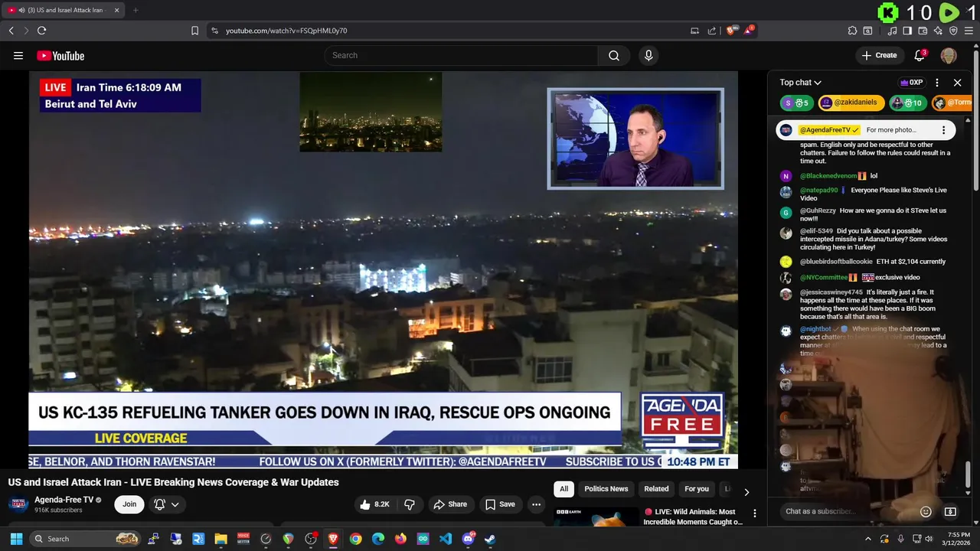Open options for Wild Animals video
The height and width of the screenshot is (551, 980).
point(754,514)
